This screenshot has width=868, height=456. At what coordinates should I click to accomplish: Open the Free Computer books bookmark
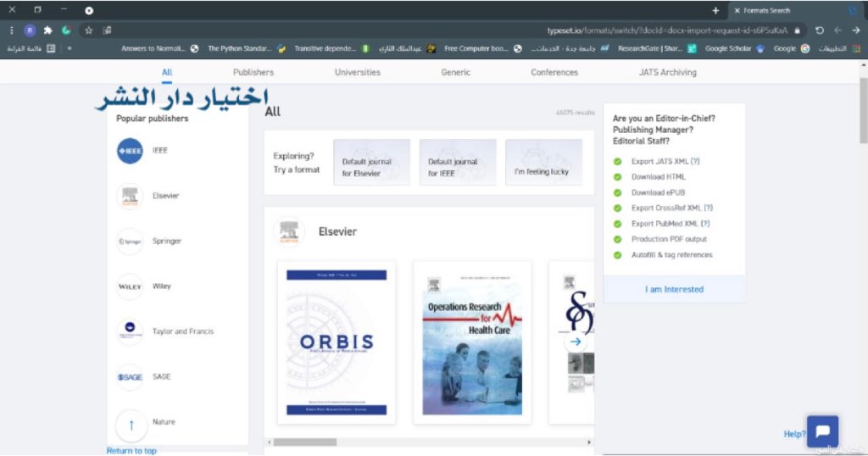482,48
